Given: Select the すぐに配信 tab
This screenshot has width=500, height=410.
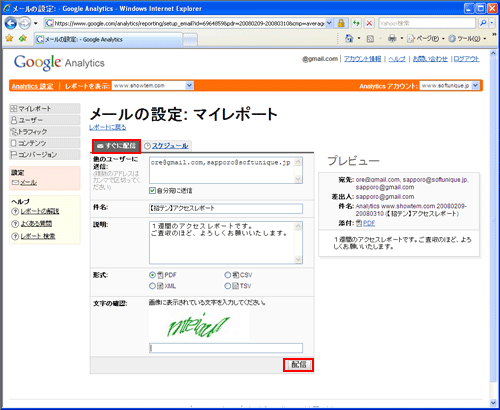Looking at the screenshot, I should [x=116, y=146].
